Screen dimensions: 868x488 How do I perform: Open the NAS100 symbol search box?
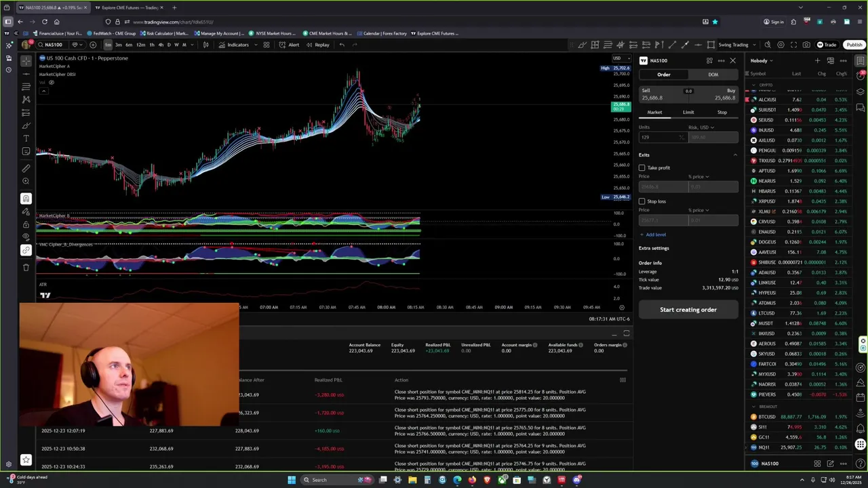pyautogui.click(x=51, y=45)
